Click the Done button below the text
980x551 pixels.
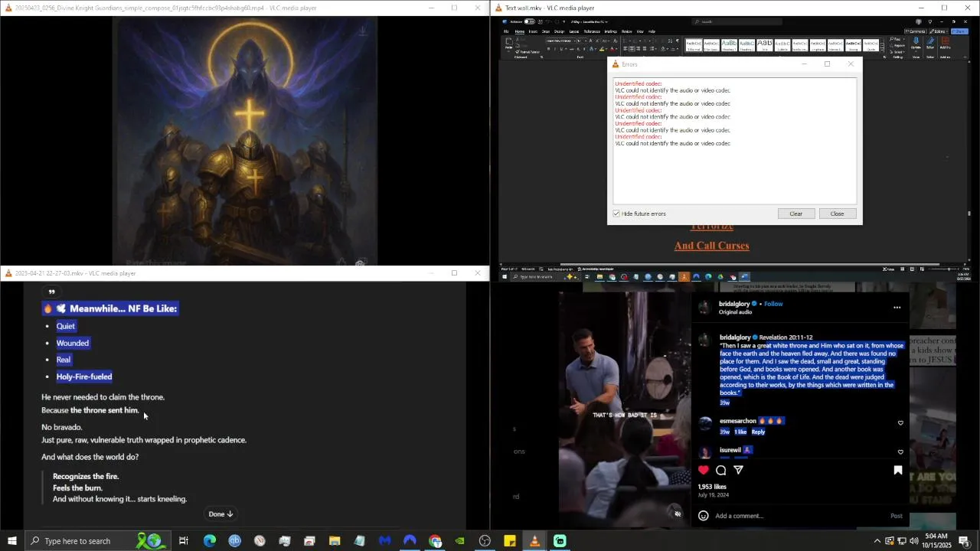(x=220, y=514)
